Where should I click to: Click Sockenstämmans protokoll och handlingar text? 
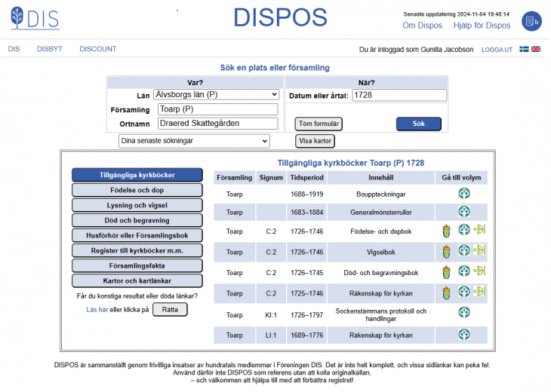(381, 315)
